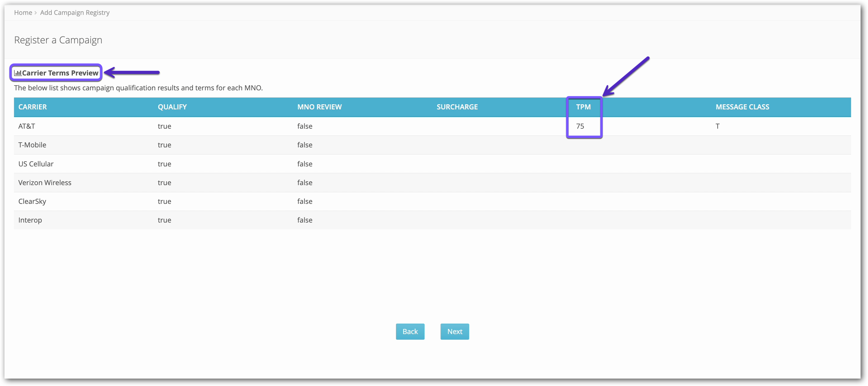868x386 pixels.
Task: Select the Verizon Wireless carrier row
Action: click(45, 182)
